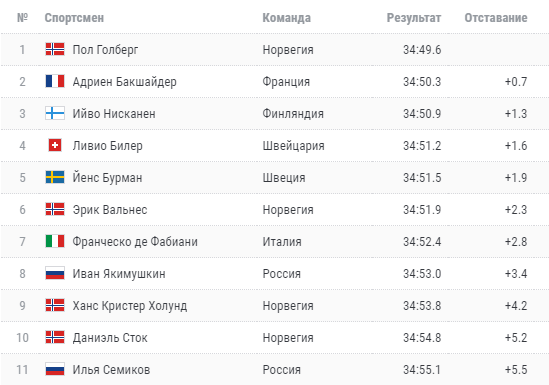The height and width of the screenshot is (385, 549).
Task: Click Russian flag beside Иван Якимушкин
Action: click(x=55, y=273)
